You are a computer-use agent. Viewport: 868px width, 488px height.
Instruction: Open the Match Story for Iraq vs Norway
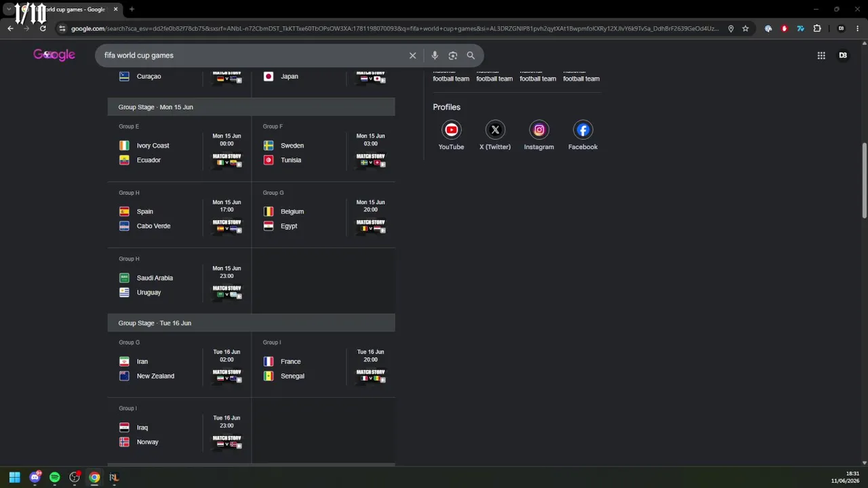point(226,442)
